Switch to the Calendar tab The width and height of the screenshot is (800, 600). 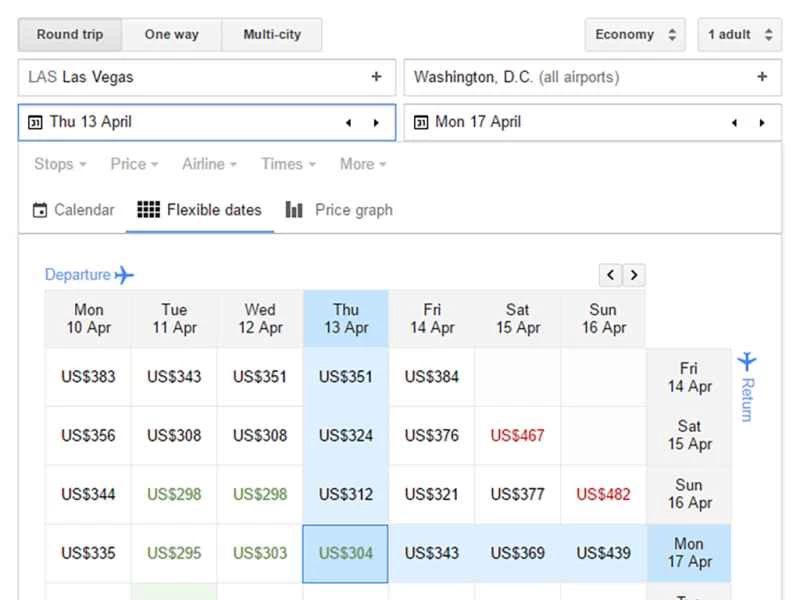click(x=73, y=210)
